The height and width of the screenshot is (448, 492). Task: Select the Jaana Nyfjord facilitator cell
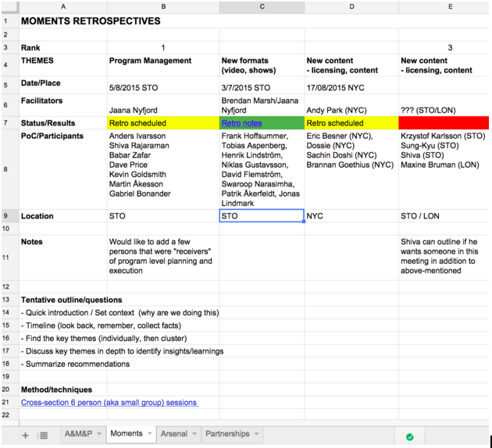click(x=163, y=105)
